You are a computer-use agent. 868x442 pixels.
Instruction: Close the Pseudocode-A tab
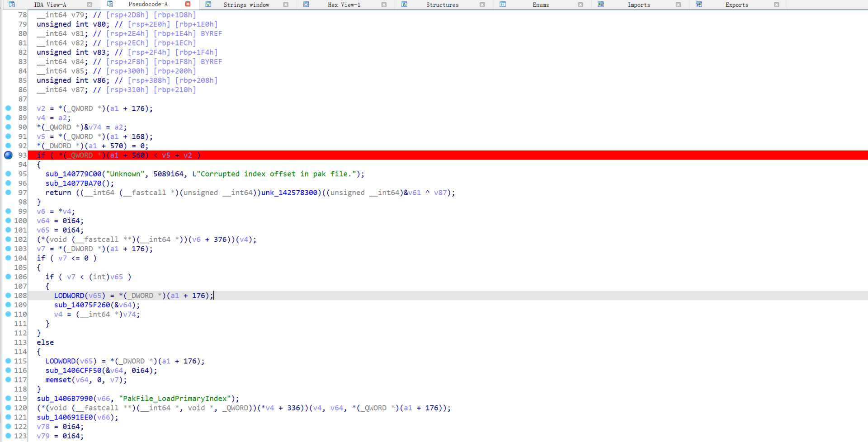(188, 5)
